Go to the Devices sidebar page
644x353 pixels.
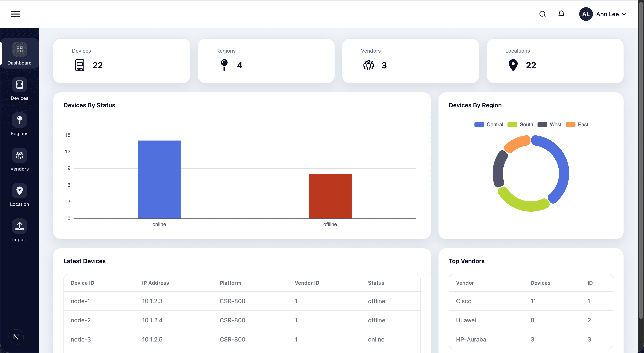coord(20,89)
